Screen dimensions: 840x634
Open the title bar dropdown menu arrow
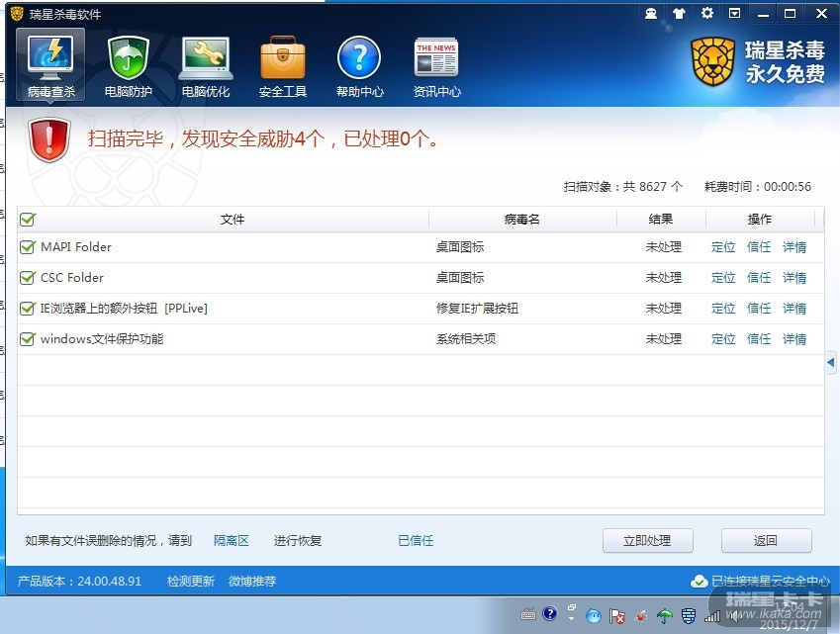coord(734,14)
